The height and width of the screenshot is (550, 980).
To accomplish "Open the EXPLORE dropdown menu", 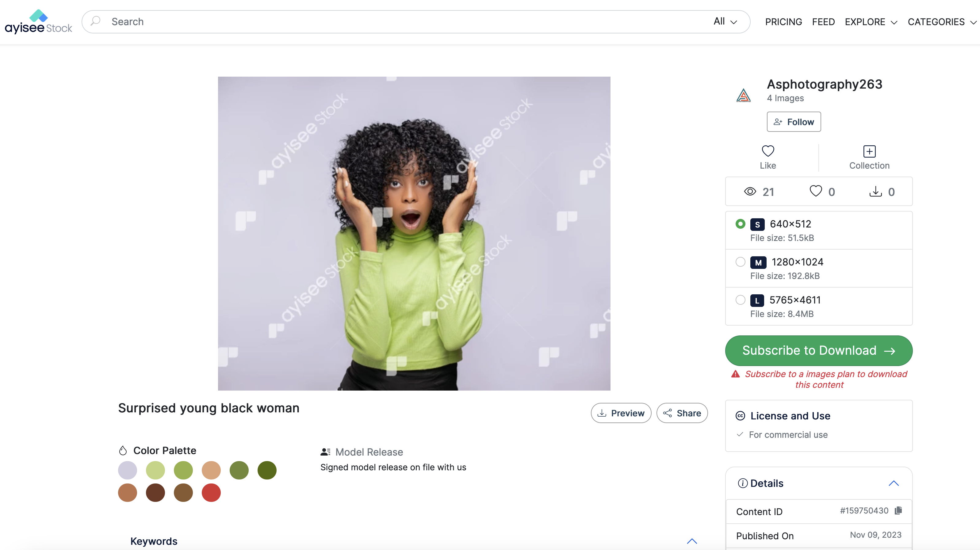I will pos(871,22).
